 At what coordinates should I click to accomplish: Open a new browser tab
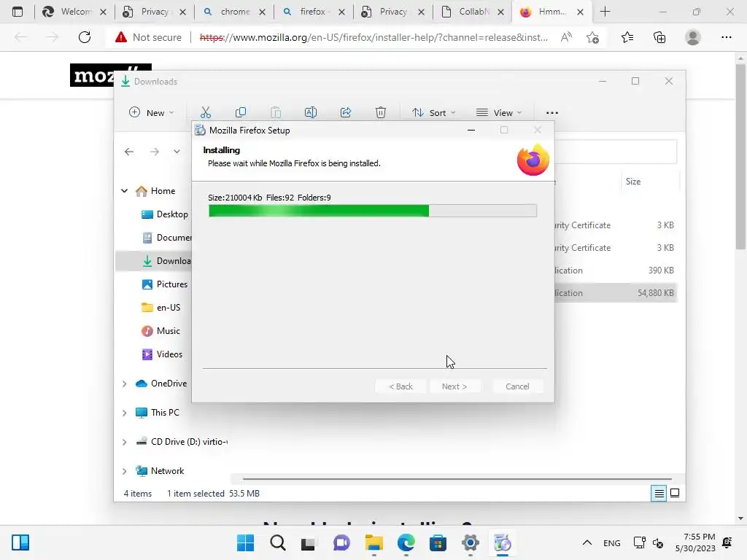coord(605,12)
